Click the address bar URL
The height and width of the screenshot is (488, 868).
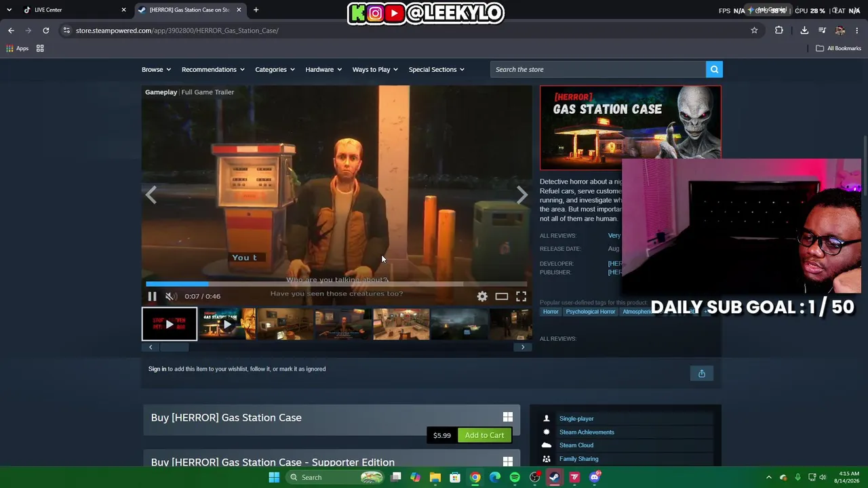click(177, 30)
